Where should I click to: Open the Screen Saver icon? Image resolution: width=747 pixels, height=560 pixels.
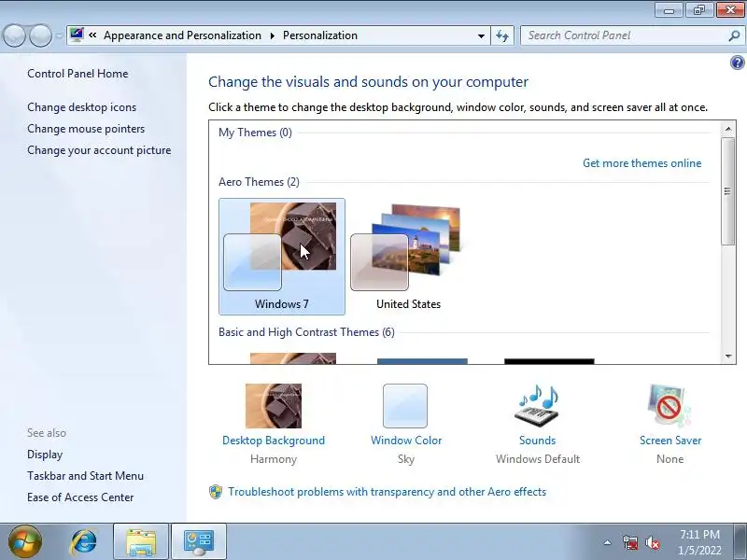(x=669, y=406)
